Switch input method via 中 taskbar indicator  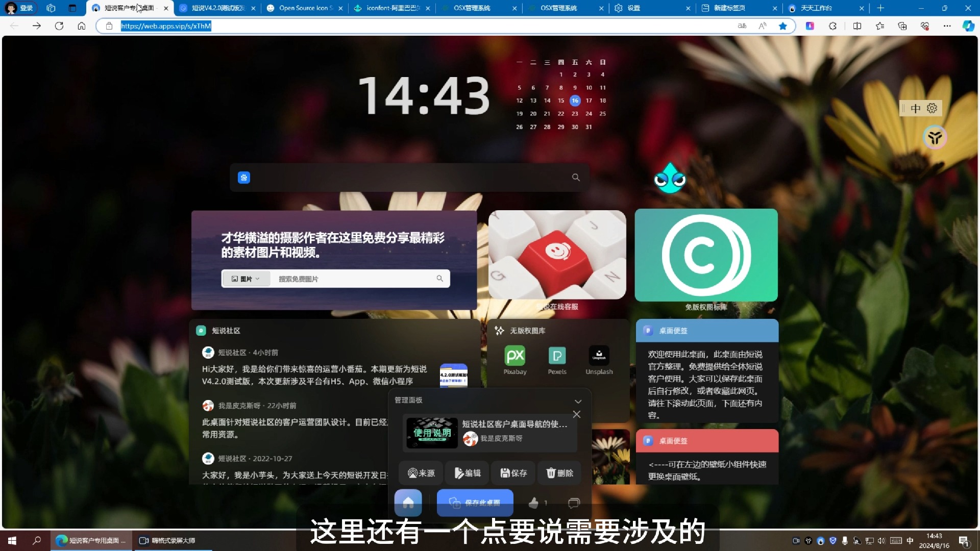(909, 541)
